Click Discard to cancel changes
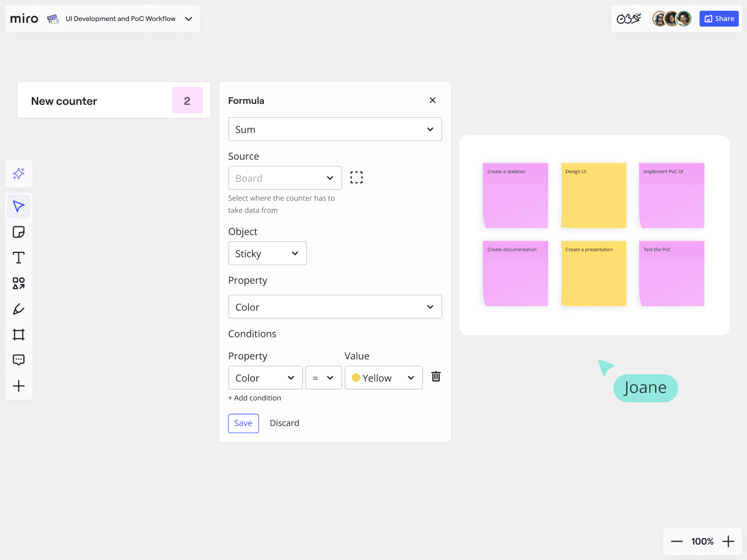This screenshot has width=747, height=560. 284,423
